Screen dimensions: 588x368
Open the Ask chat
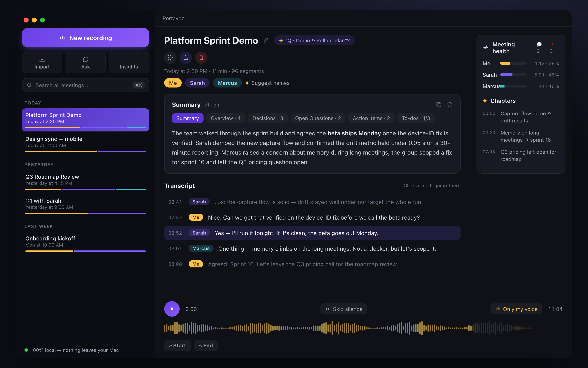tap(85, 63)
